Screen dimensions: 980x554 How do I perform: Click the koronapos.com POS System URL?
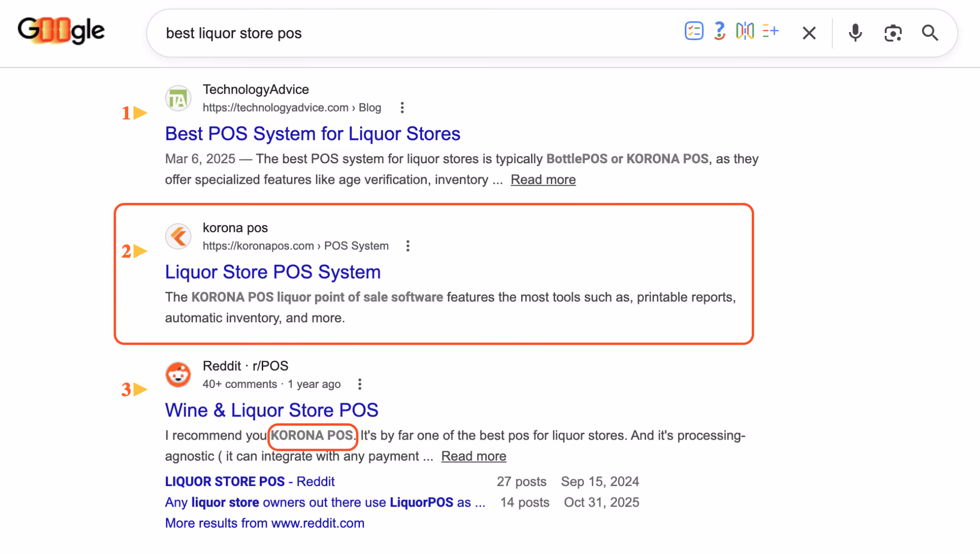click(296, 246)
